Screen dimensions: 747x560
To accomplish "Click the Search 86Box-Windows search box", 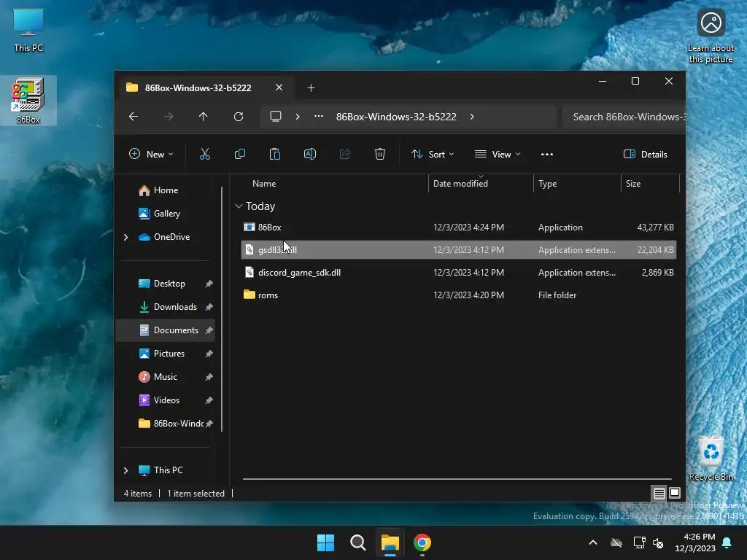I will [x=624, y=117].
